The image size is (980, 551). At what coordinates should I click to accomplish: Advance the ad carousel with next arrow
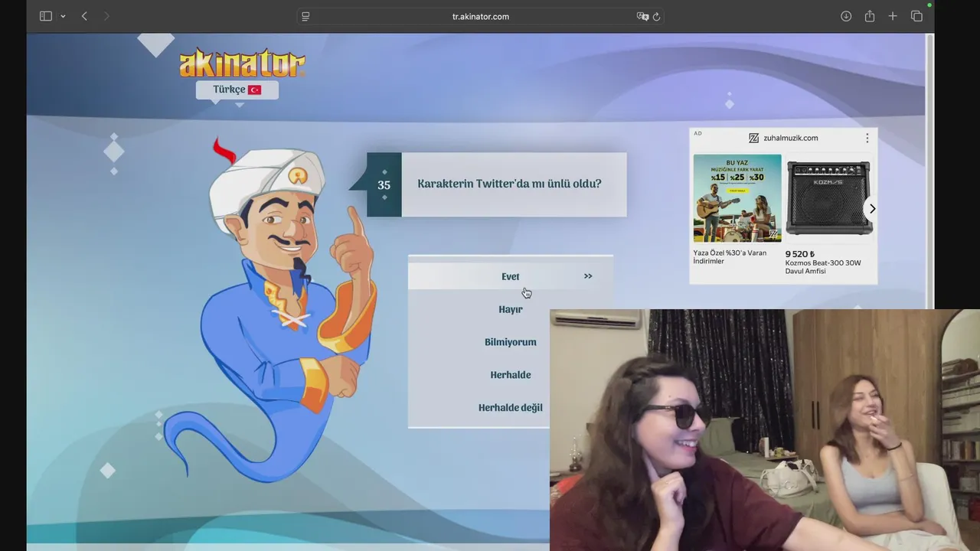point(871,209)
